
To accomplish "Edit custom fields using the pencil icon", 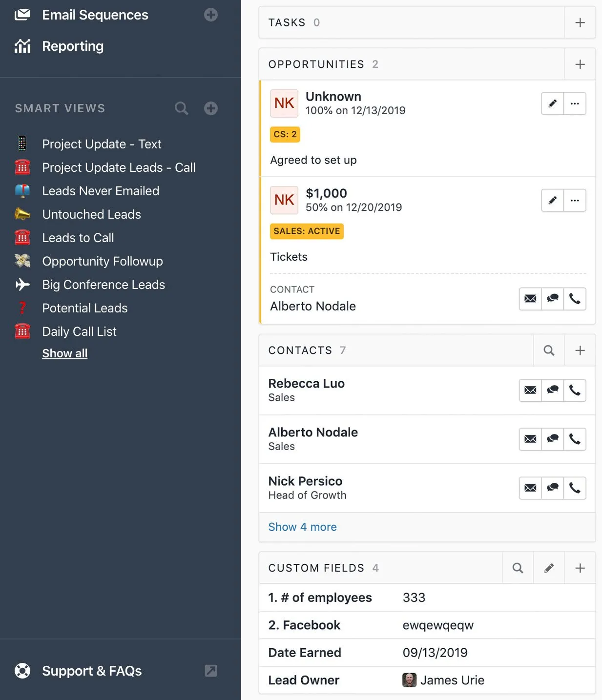I will [549, 568].
